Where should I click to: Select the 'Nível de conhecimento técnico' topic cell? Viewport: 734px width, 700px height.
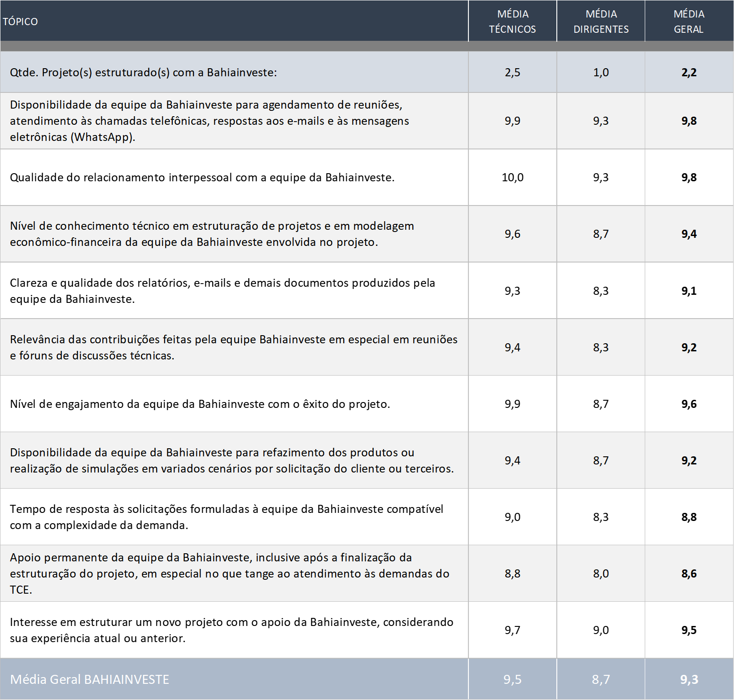212,234
